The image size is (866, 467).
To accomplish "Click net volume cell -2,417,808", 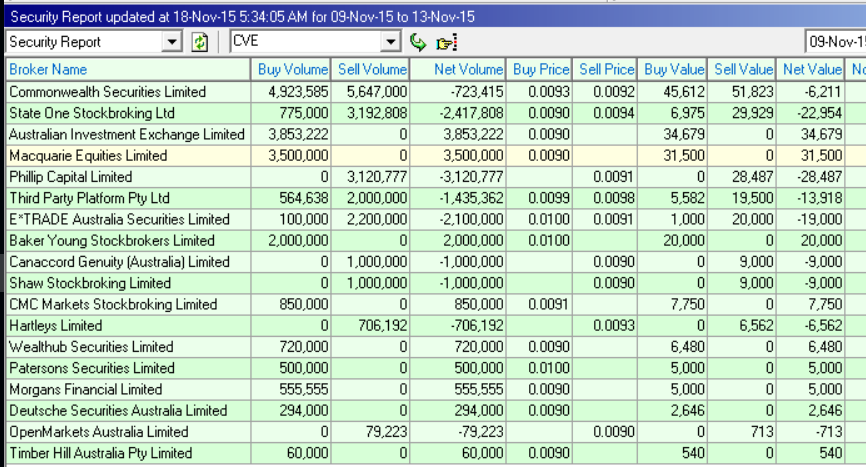I will tap(457, 113).
